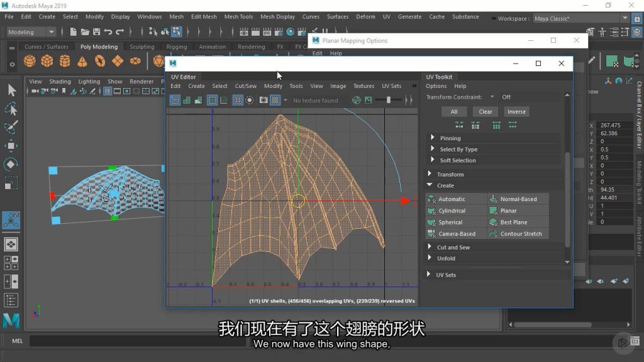Click the Undo arrow icon
This screenshot has height=362, width=644.
tap(108, 32)
